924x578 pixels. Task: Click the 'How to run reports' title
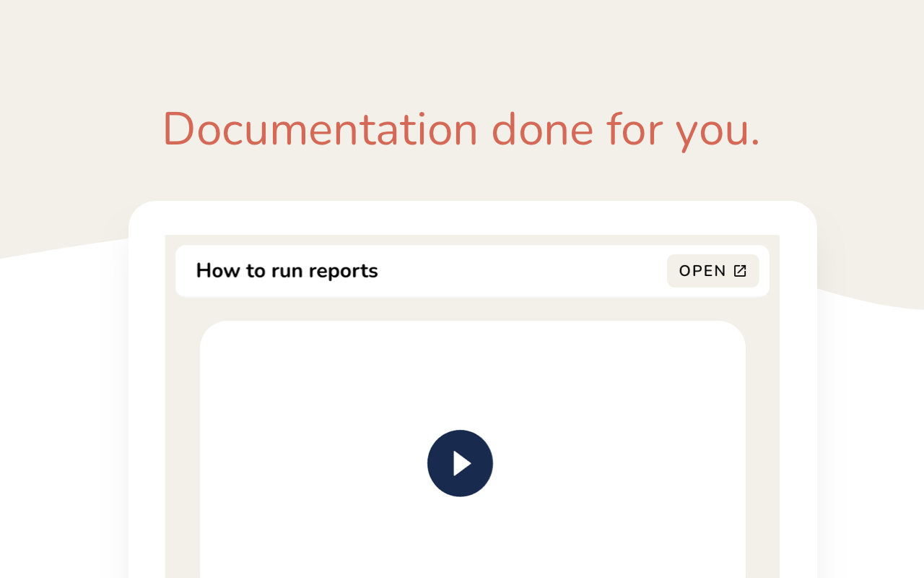coord(287,270)
